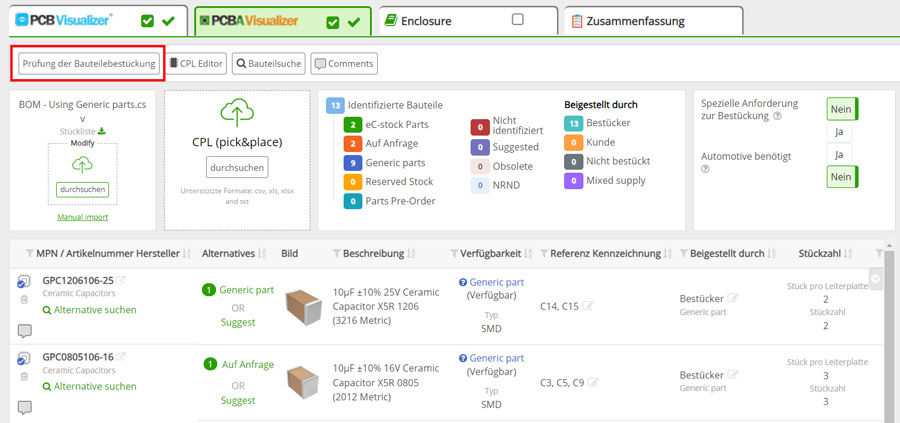Click the chip icon in GPC0805106-16 row
The height and width of the screenshot is (423, 900).
[x=24, y=359]
